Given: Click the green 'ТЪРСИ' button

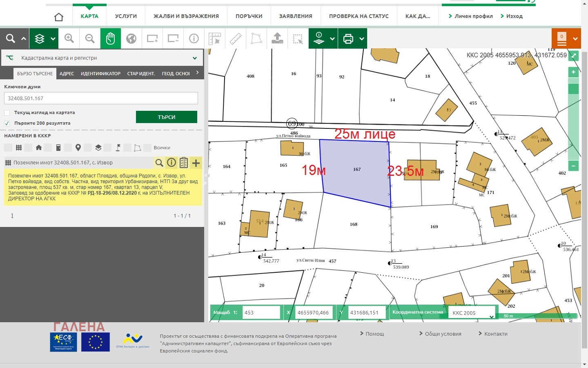Looking at the screenshot, I should click(166, 117).
